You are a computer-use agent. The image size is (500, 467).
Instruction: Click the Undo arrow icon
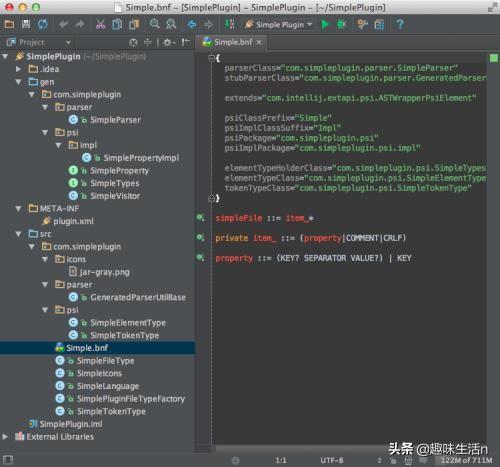(63, 24)
